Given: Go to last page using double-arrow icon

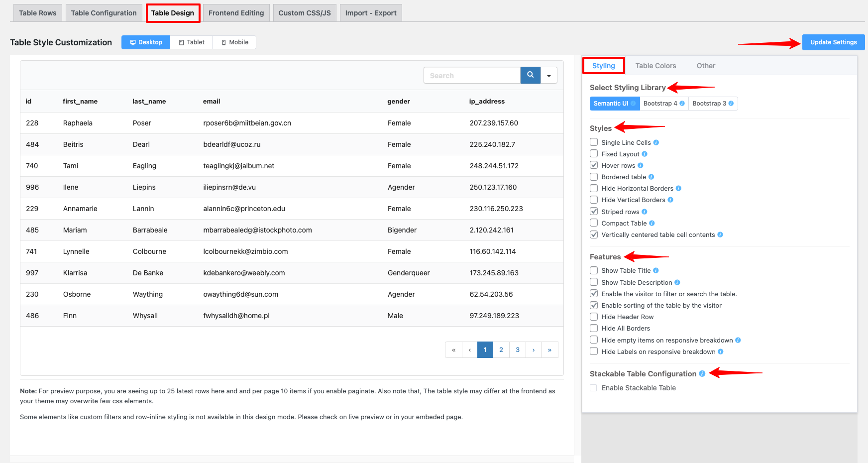Looking at the screenshot, I should pos(549,350).
